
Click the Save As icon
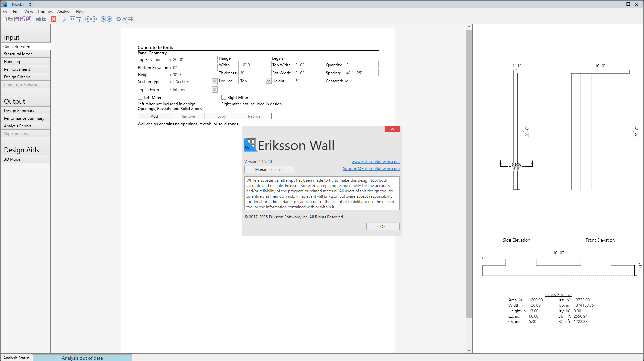click(23, 19)
